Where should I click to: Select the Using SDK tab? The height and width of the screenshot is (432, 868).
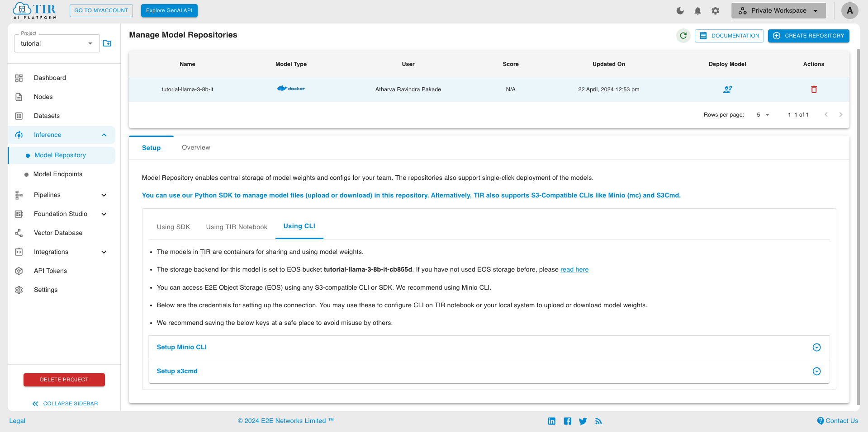173,227
